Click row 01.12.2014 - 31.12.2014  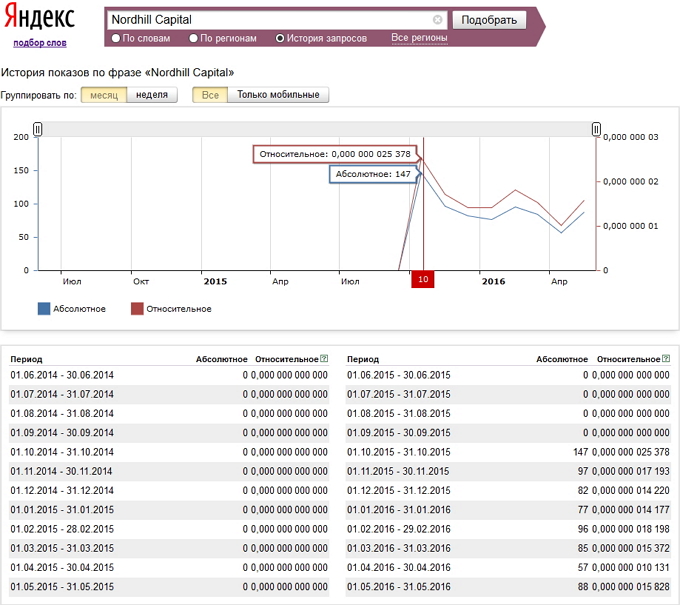169,491
